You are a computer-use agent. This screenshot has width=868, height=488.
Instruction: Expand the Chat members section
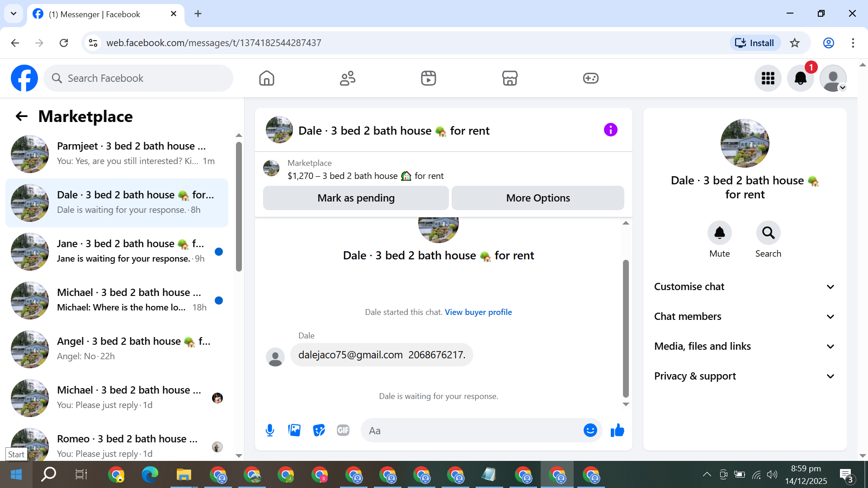point(744,316)
